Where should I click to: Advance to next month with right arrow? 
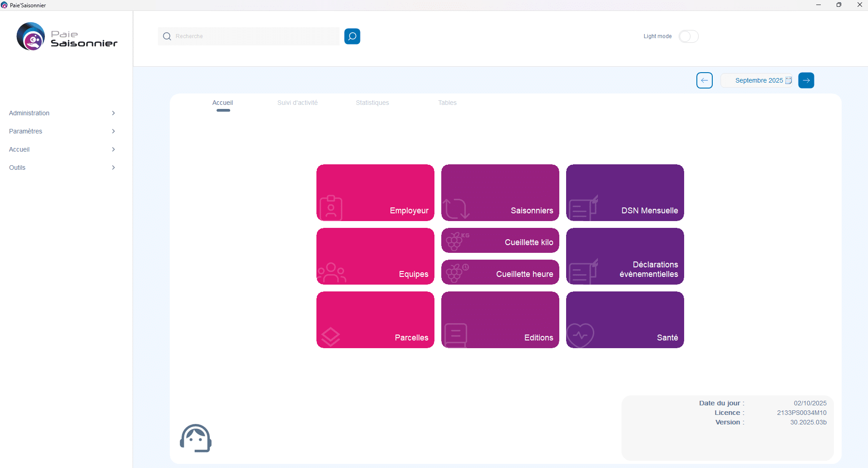[806, 80]
